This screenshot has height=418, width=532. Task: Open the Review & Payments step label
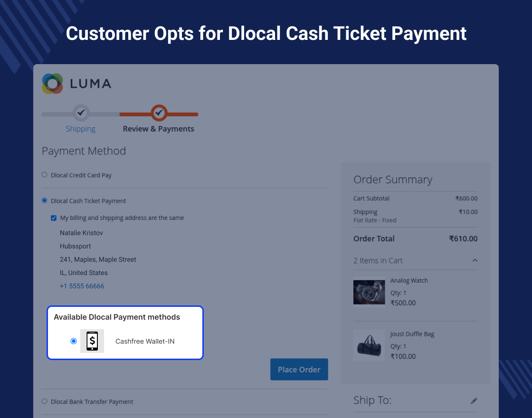pyautogui.click(x=159, y=129)
